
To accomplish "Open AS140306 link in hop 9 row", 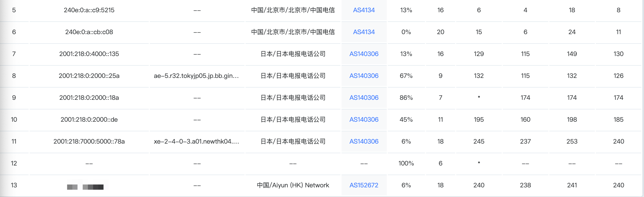I will (x=364, y=98).
